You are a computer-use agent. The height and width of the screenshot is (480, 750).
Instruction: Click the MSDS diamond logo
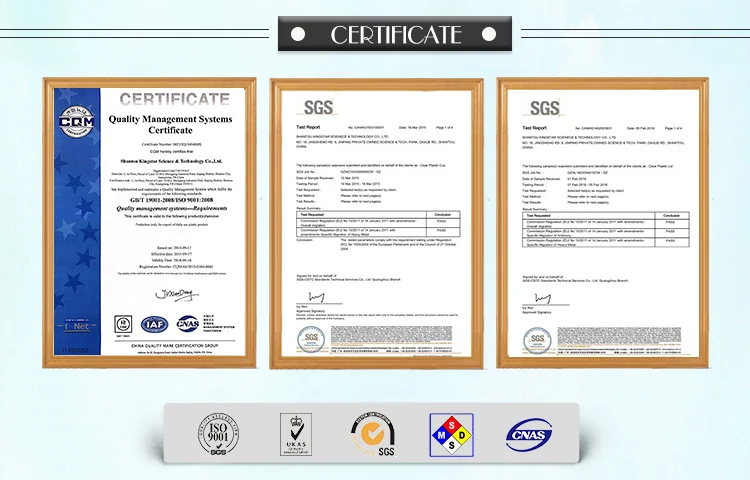click(452, 435)
